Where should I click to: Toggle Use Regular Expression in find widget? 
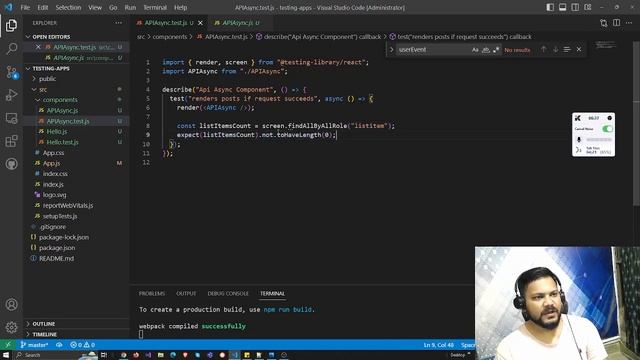tap(496, 50)
